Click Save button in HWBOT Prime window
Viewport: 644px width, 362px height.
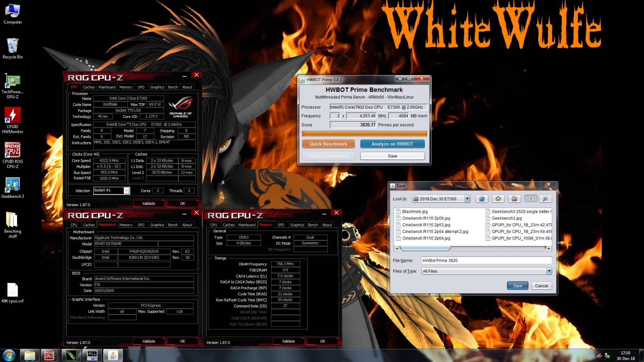coord(392,156)
